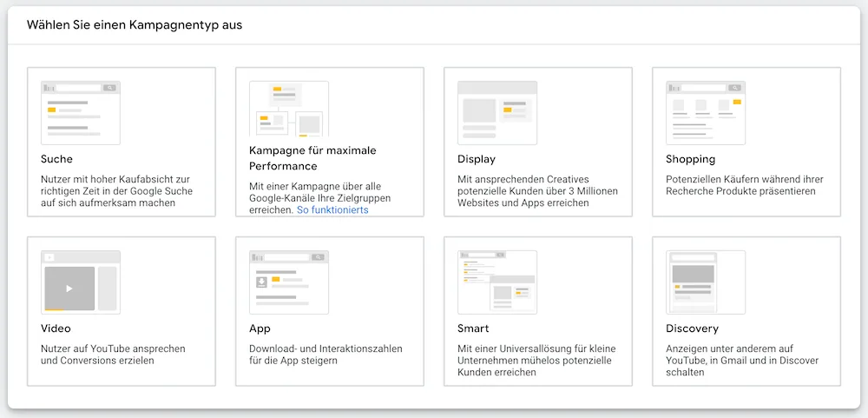Click description 'Nutzer auf YouTube ansprechen'
This screenshot has height=418, width=868.
click(x=113, y=355)
